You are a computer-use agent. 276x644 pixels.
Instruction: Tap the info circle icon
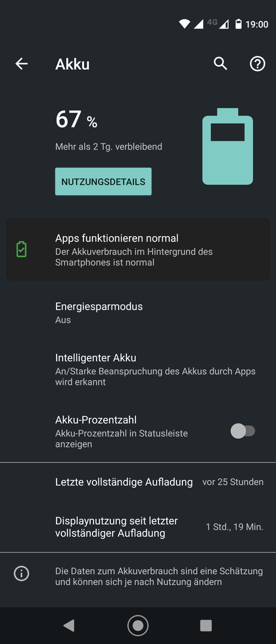21,574
